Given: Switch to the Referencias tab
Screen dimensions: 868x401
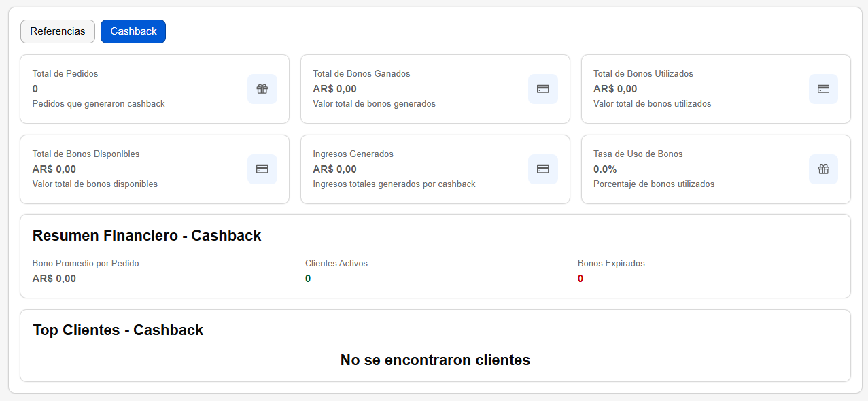Looking at the screenshot, I should click(58, 31).
